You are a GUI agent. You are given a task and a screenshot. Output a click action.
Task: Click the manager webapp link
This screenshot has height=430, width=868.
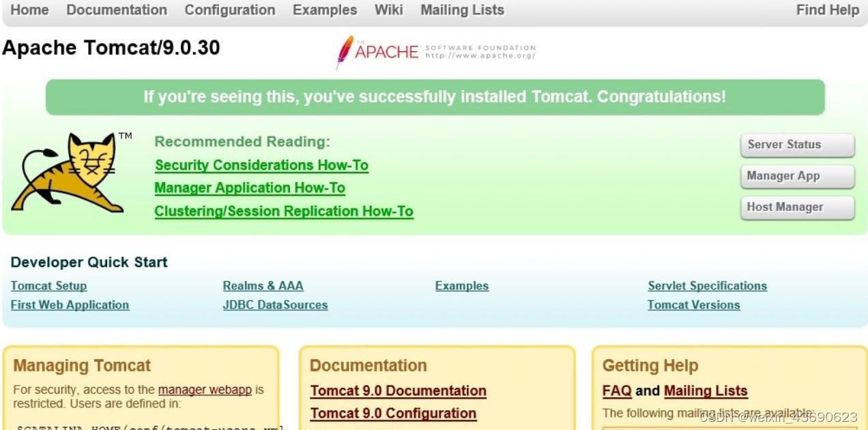pyautogui.click(x=205, y=390)
